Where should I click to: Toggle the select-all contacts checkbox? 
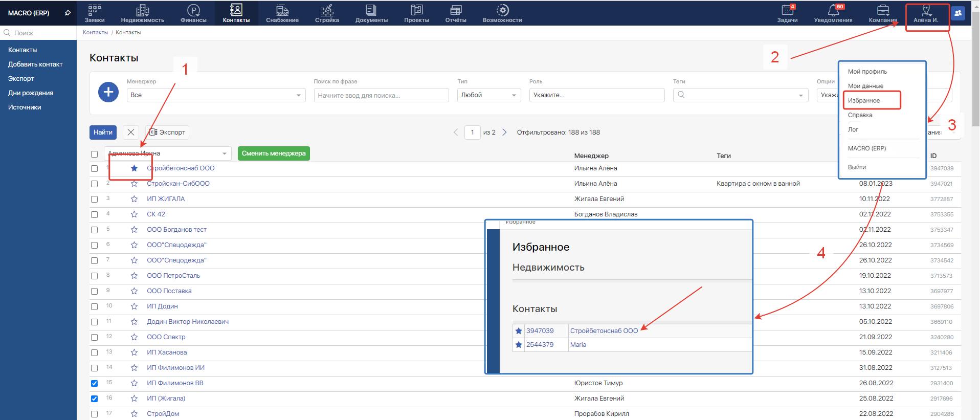(94, 154)
